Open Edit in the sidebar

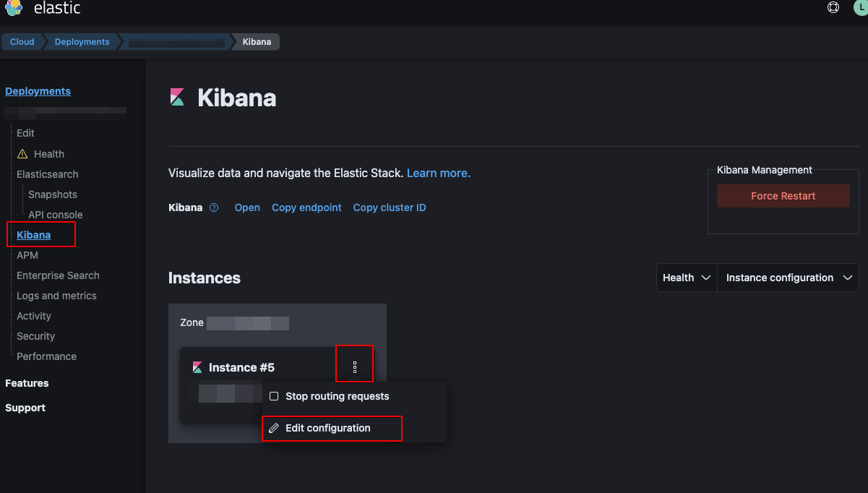point(25,133)
